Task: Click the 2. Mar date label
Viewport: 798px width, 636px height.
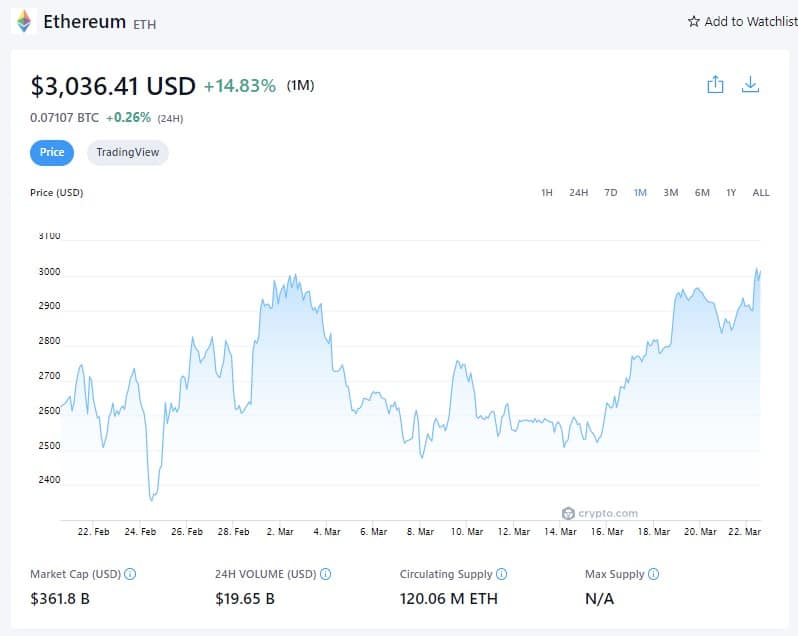Action: point(280,531)
